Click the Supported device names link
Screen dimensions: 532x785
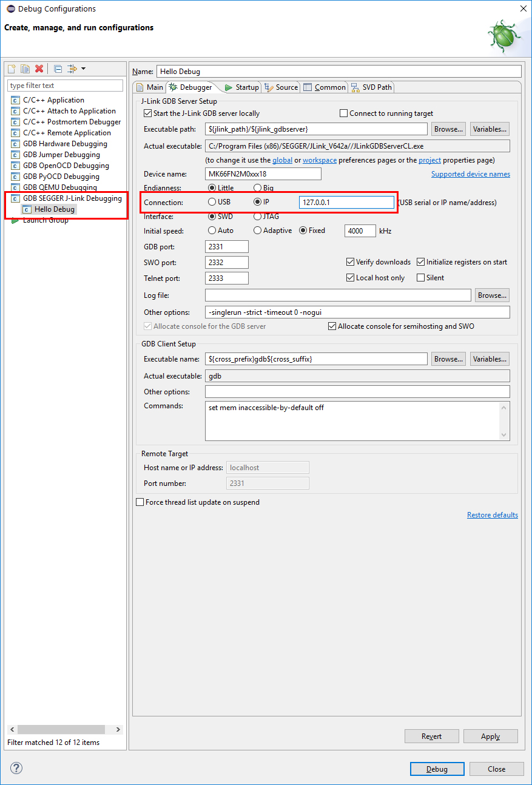coord(470,174)
